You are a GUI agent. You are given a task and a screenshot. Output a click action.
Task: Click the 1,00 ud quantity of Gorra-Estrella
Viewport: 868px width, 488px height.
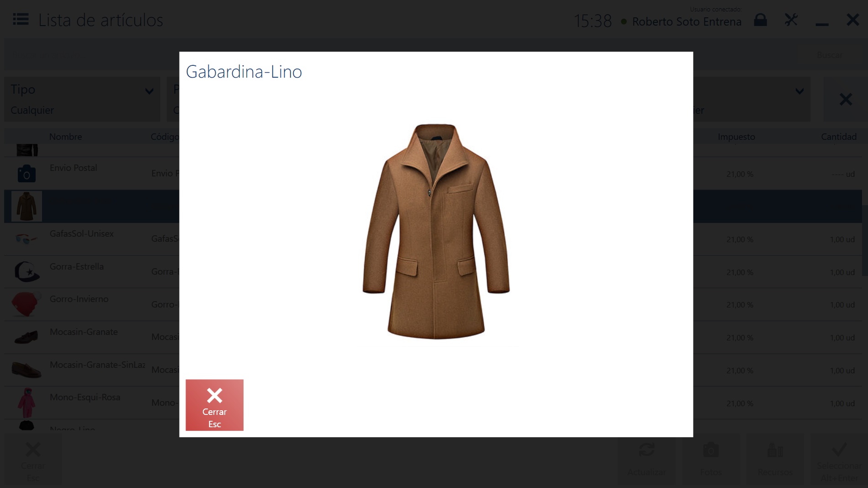842,272
